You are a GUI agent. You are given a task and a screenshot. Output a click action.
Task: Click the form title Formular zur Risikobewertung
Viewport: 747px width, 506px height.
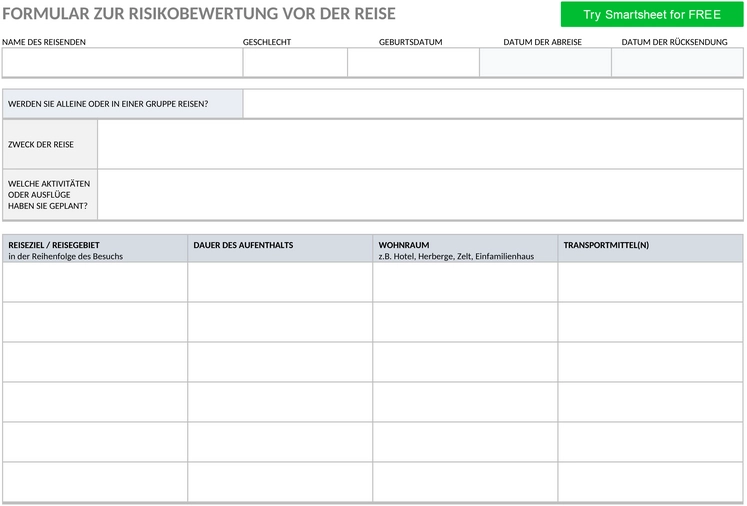(199, 14)
